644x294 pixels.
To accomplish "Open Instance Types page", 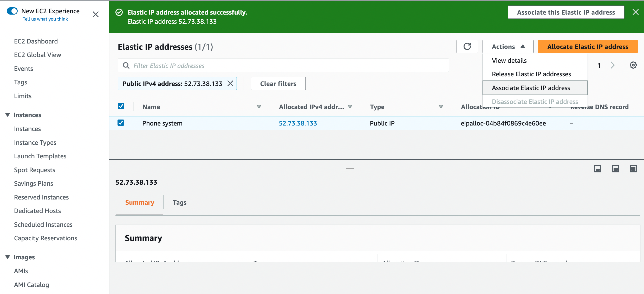I will pyautogui.click(x=35, y=142).
